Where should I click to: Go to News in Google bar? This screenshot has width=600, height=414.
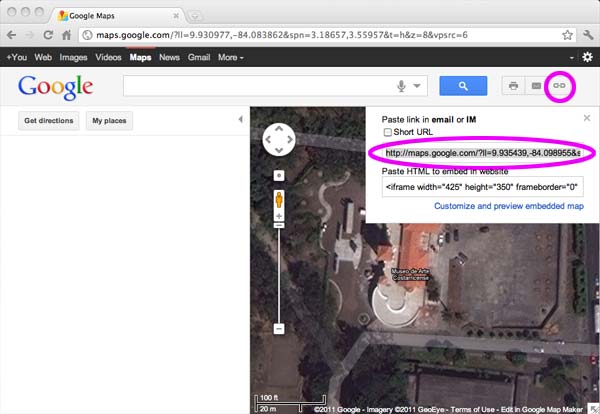169,57
